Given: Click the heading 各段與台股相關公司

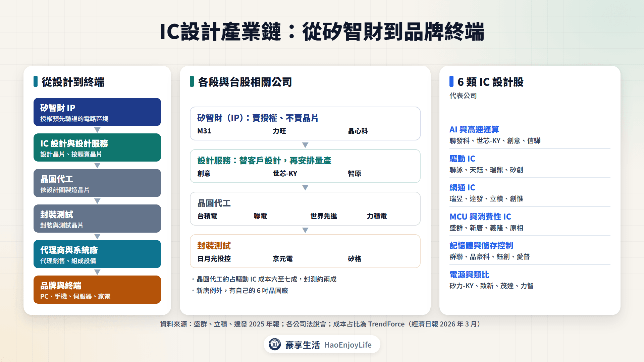Looking at the screenshot, I should click(x=245, y=82).
